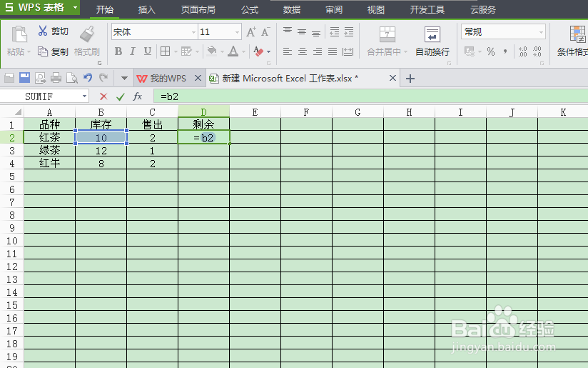Decrease font size with the A- icon
The image size is (588, 368).
[x=265, y=32]
